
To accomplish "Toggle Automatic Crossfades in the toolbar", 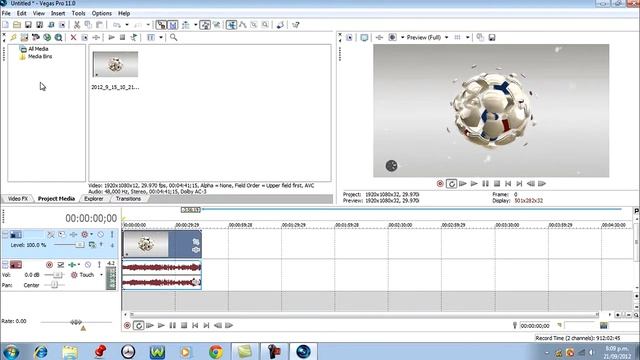I will 173,25.
